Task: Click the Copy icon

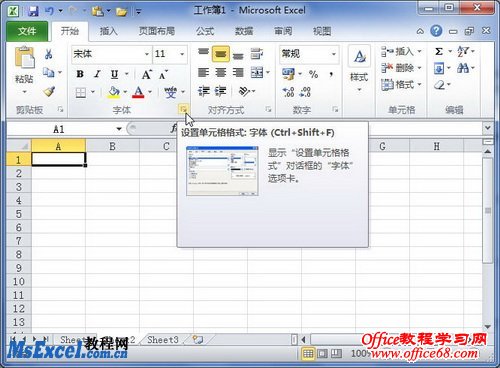Action: pos(49,72)
